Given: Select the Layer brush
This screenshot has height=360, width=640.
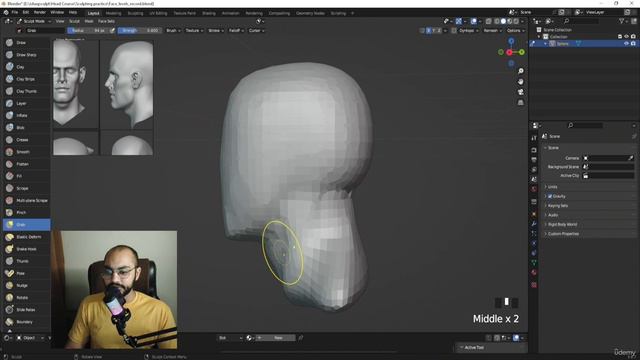Looking at the screenshot, I should (27, 103).
